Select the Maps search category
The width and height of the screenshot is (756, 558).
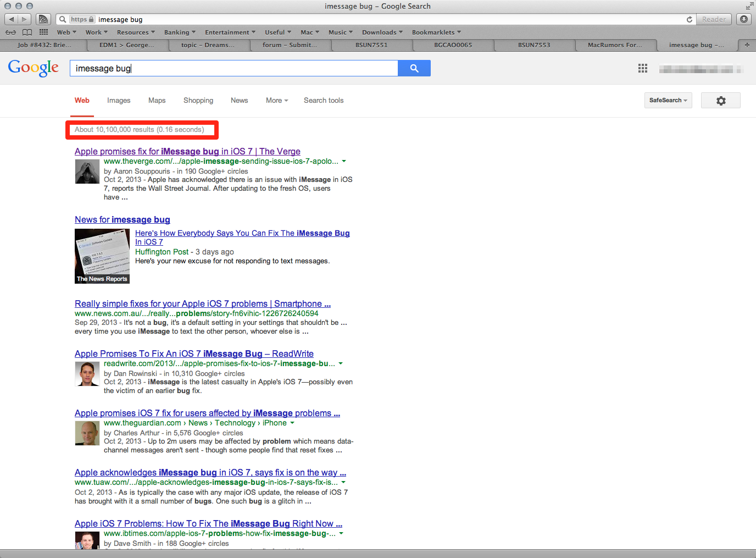157,101
